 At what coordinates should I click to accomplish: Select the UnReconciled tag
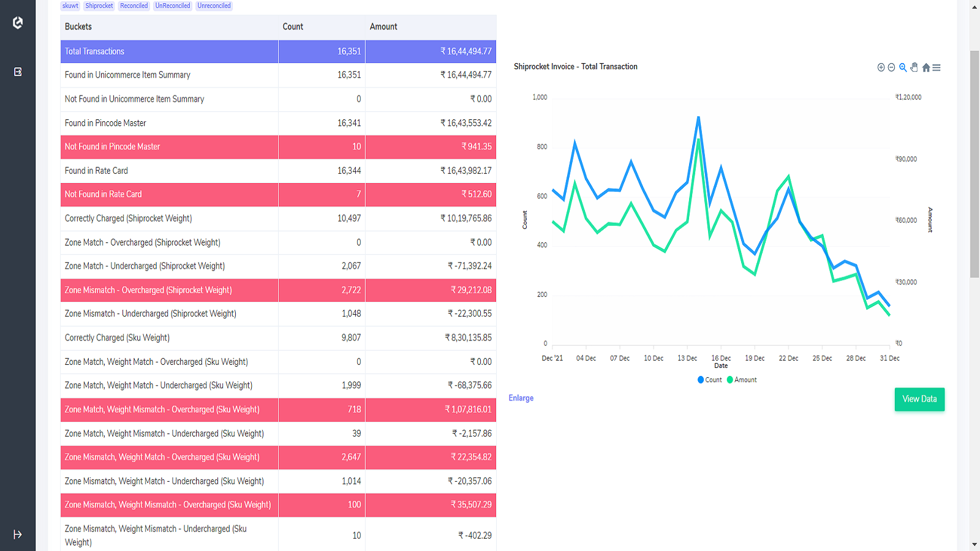click(173, 6)
